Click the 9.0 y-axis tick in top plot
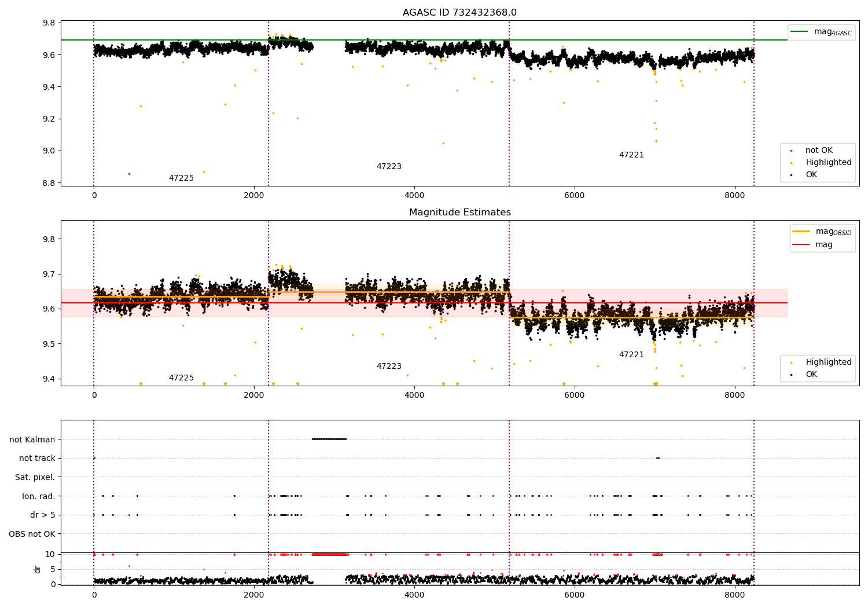 pos(48,151)
